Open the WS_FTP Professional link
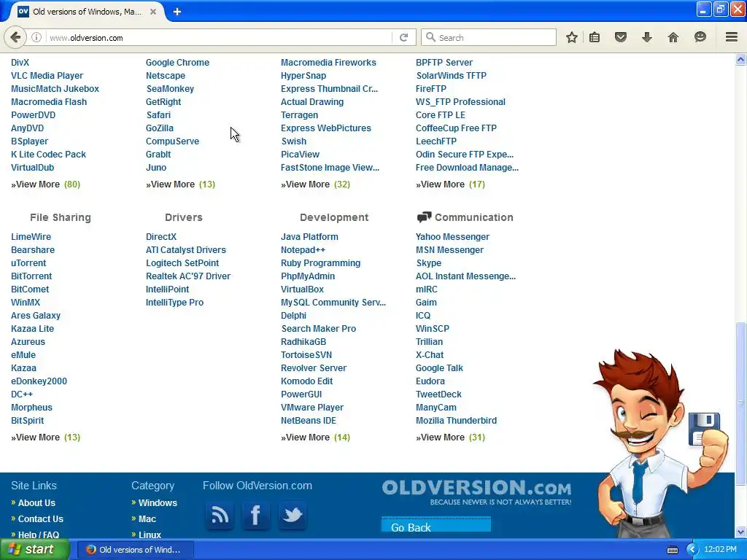 pos(460,102)
